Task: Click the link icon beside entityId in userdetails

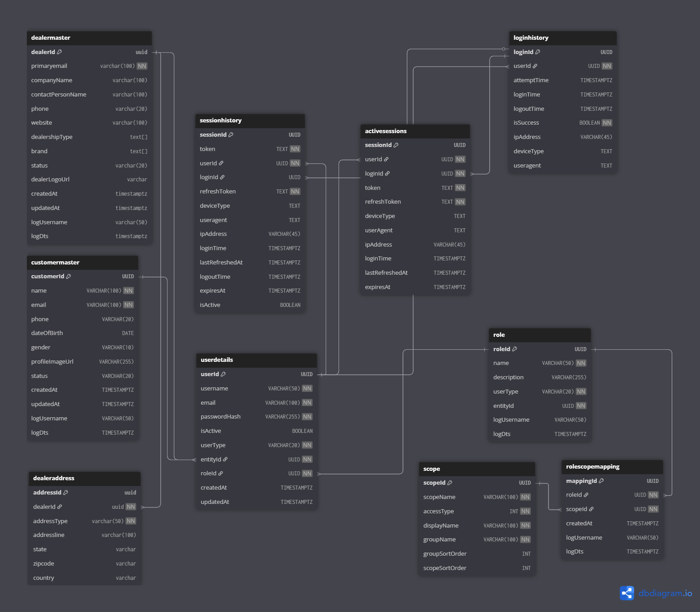Action: click(226, 459)
